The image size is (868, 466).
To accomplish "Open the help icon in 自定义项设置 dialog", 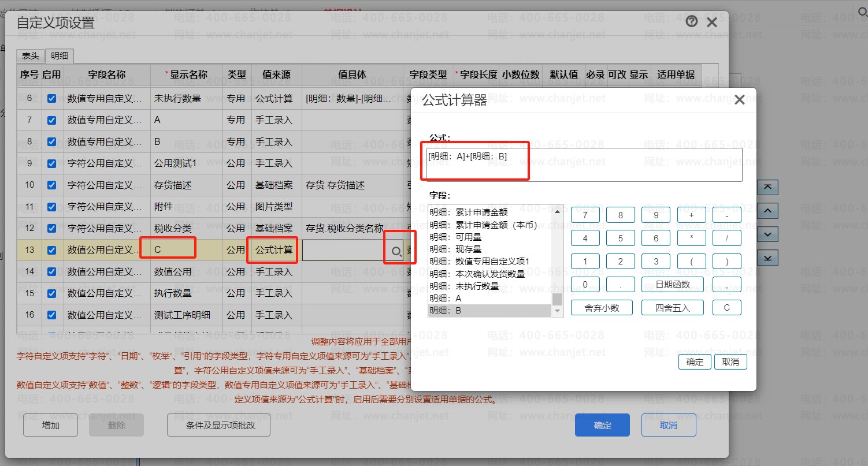I will click(x=691, y=22).
